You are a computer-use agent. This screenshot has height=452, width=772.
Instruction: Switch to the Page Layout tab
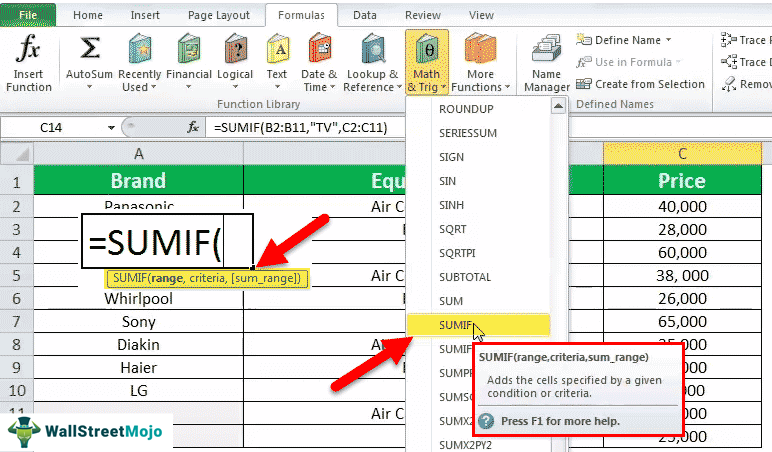click(x=219, y=15)
